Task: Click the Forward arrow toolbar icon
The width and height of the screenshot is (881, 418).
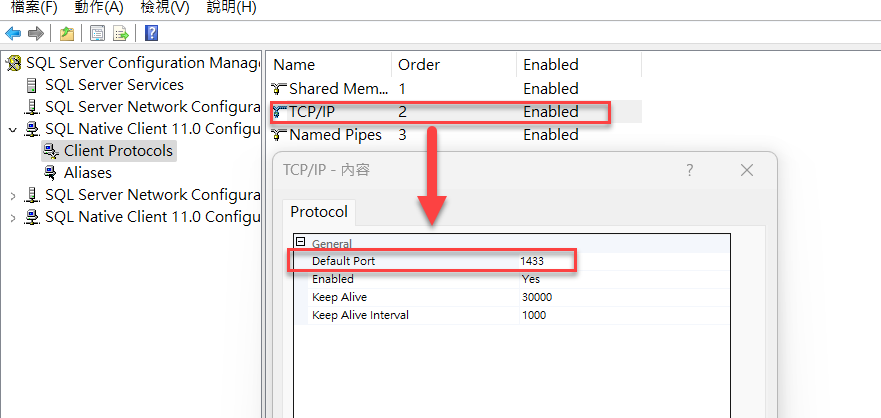Action: [36, 34]
